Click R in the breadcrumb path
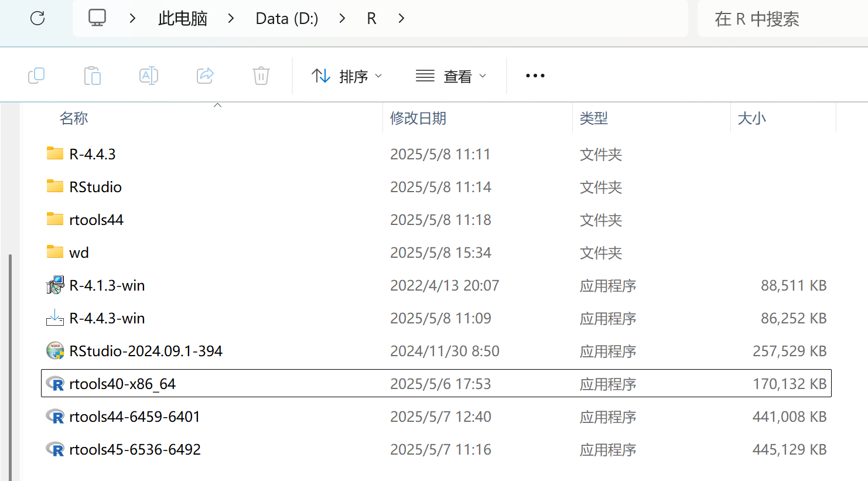This screenshot has height=481, width=868. 371,18
